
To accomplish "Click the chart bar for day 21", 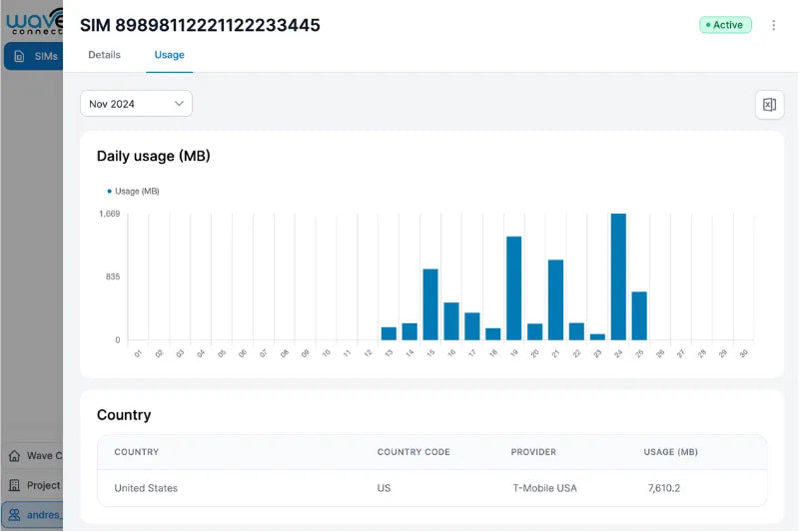I will click(556, 299).
